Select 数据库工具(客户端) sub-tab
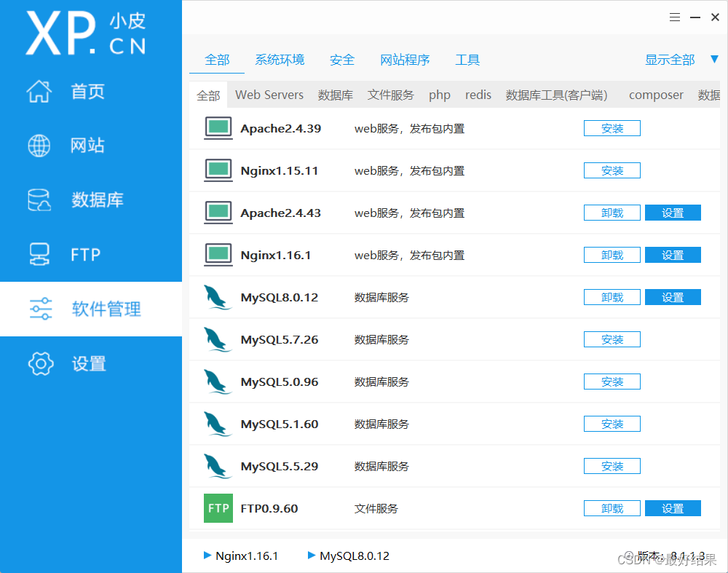This screenshot has height=573, width=728. click(x=556, y=95)
